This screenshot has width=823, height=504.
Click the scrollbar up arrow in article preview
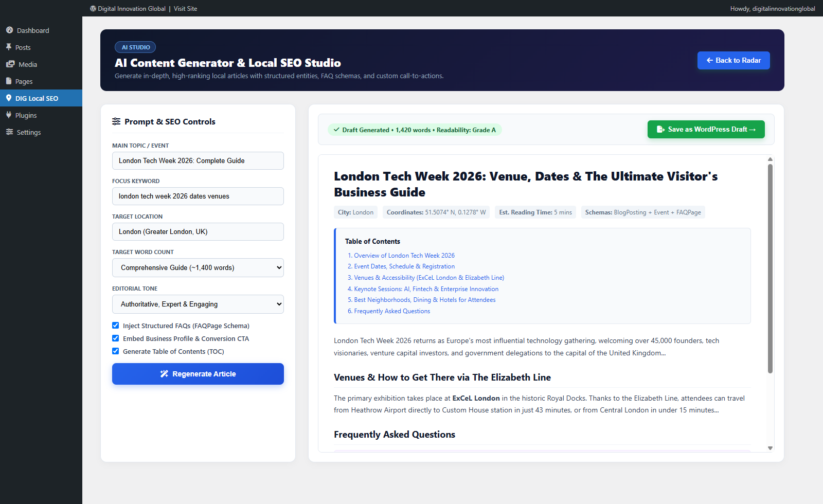point(770,159)
